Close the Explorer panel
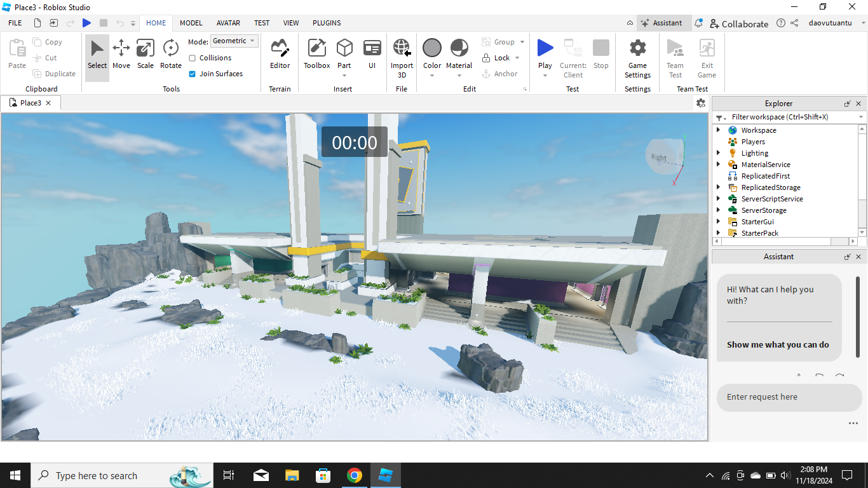868x488 pixels. point(858,104)
